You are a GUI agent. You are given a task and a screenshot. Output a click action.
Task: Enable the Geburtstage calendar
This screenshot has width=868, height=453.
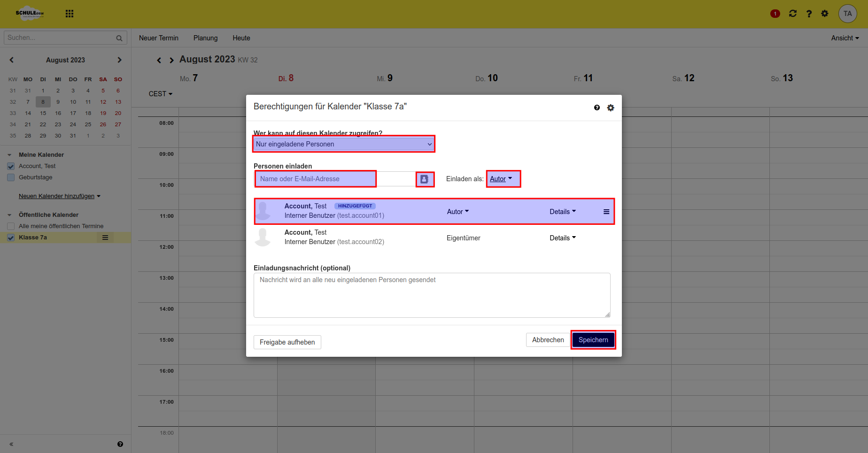pos(10,177)
